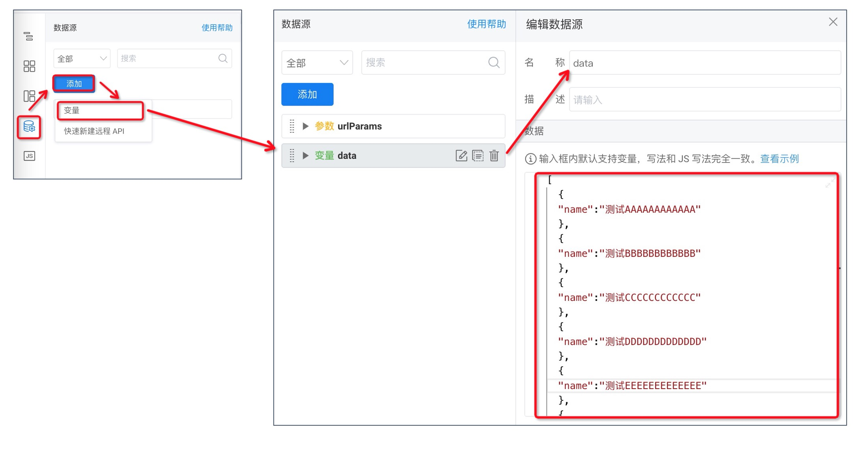Open the 全部 filter dropdown in large panel

317,62
